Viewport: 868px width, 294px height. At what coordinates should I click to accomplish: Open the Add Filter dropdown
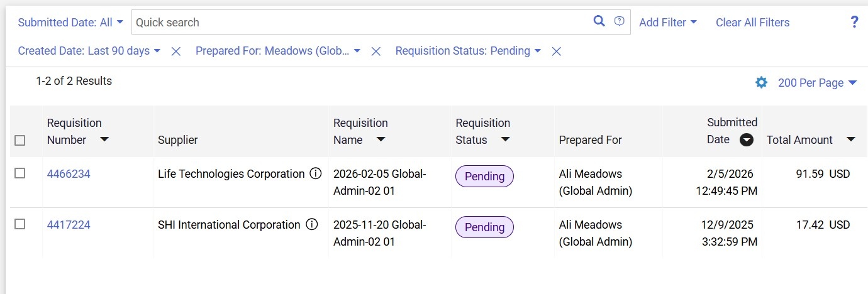click(667, 22)
